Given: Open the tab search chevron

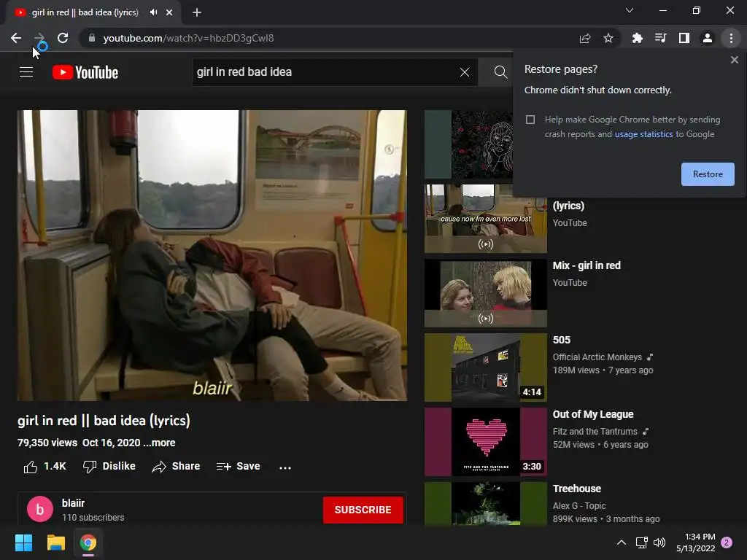Looking at the screenshot, I should point(630,10).
